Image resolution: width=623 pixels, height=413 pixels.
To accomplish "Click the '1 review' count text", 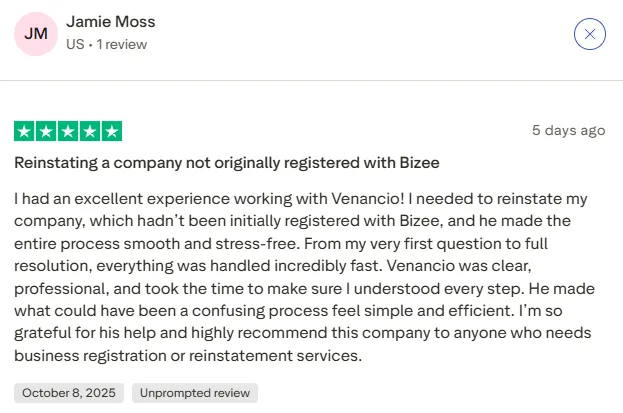I will [x=123, y=45].
